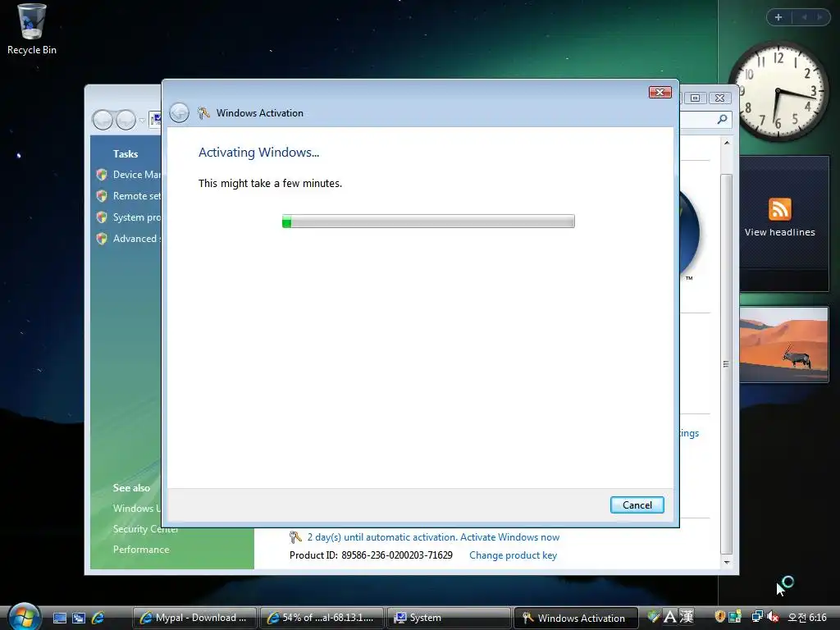
Task: Click back button in System window
Action: 103,120
